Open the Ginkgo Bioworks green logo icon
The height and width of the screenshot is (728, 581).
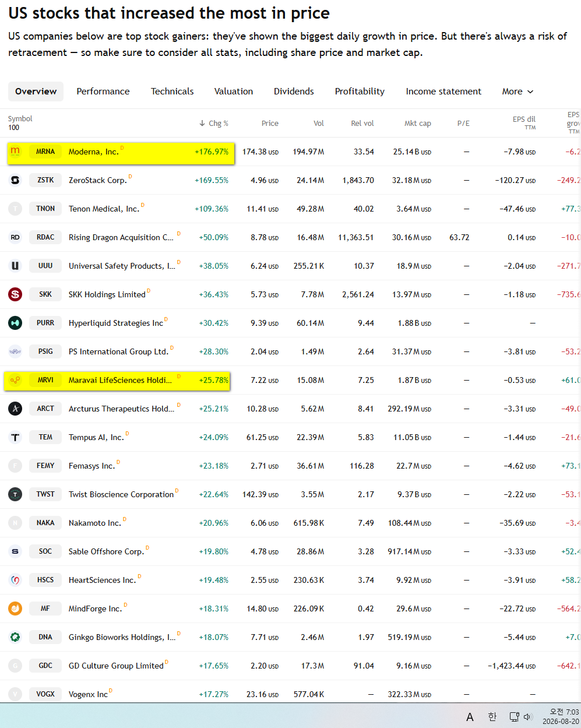(x=15, y=637)
